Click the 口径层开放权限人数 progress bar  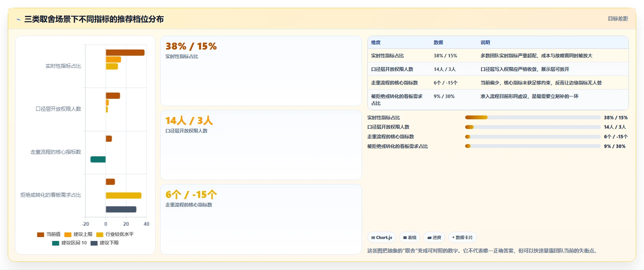(533, 127)
